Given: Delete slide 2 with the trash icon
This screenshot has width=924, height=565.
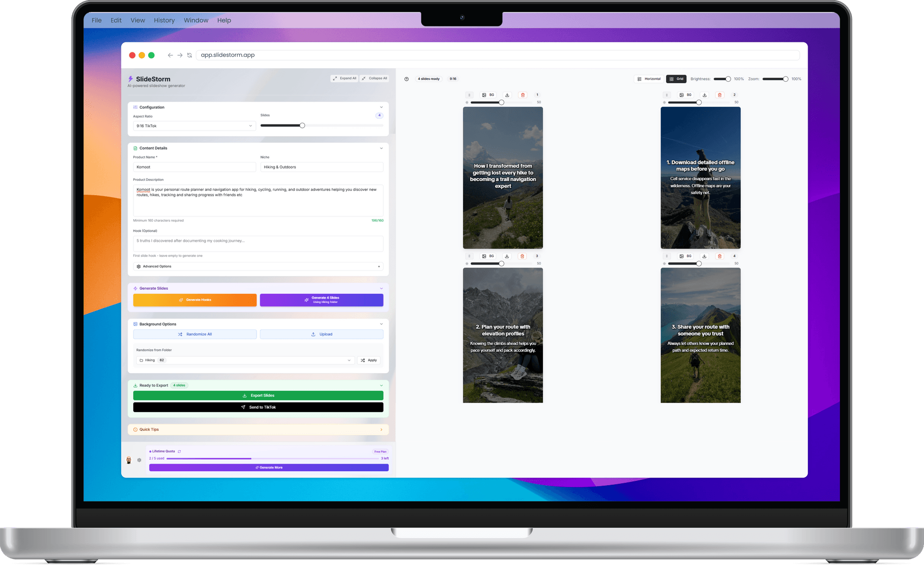Looking at the screenshot, I should pyautogui.click(x=720, y=95).
